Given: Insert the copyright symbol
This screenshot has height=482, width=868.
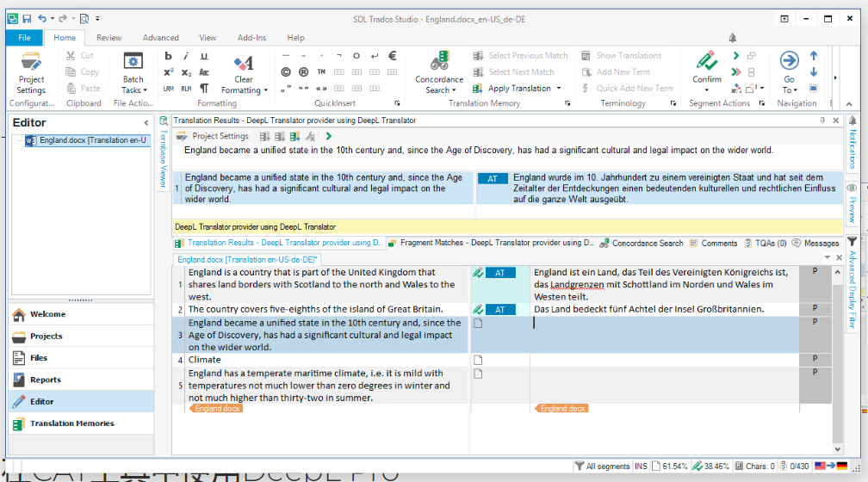Looking at the screenshot, I should tap(286, 72).
